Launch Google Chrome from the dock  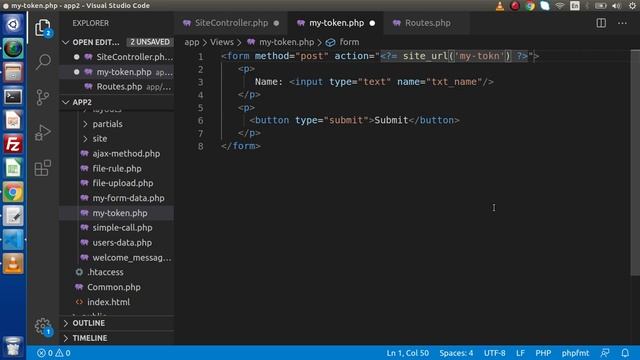click(13, 192)
